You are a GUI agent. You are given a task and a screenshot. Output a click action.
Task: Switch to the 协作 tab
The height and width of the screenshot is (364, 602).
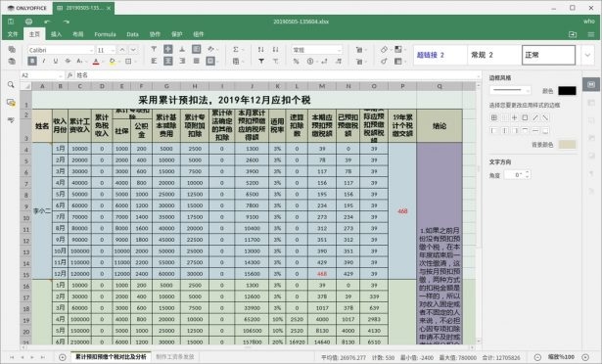pos(155,34)
